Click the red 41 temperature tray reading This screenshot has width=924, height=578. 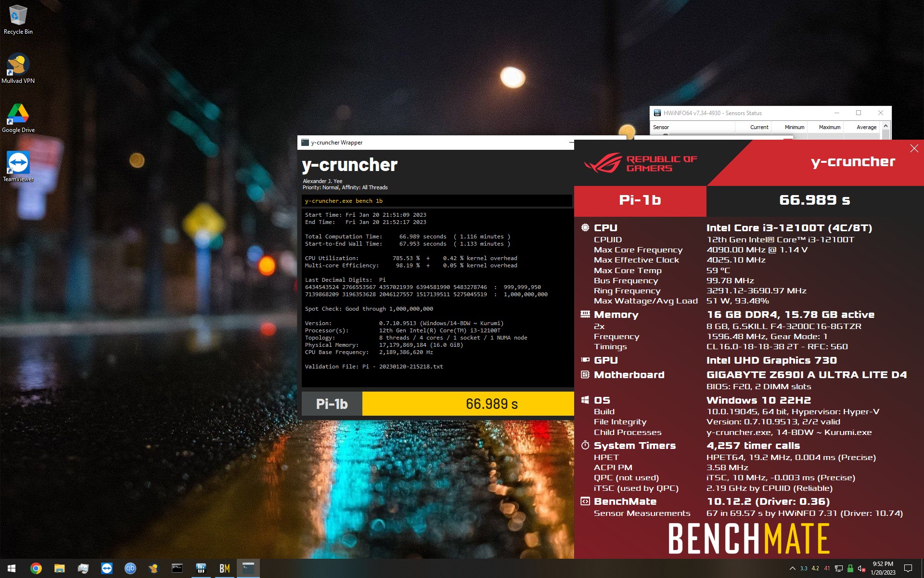point(827,568)
